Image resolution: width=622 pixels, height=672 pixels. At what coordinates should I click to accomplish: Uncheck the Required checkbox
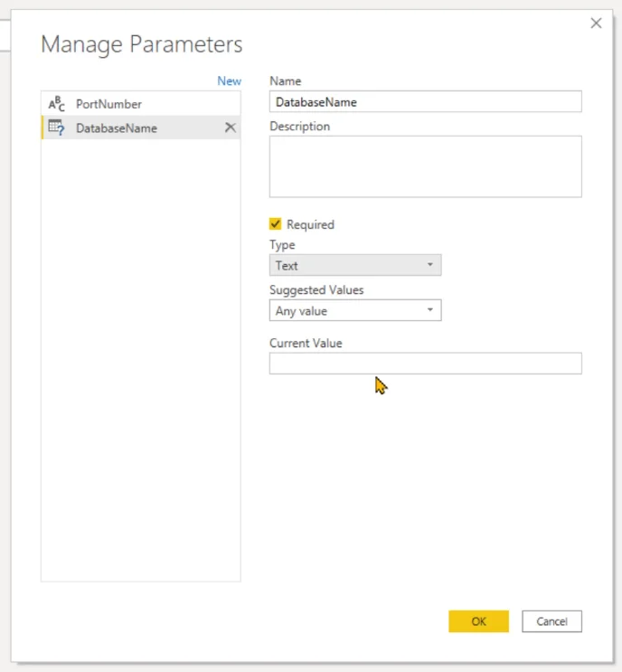275,224
